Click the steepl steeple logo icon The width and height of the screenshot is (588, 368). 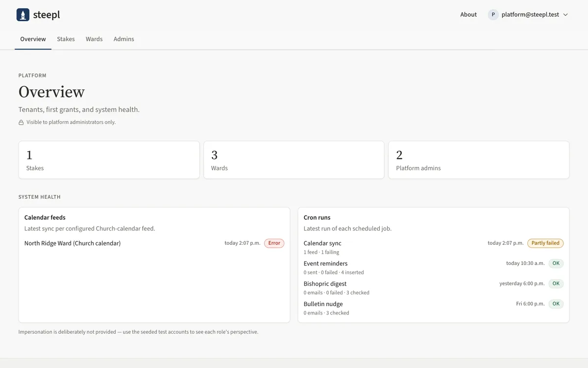(23, 15)
